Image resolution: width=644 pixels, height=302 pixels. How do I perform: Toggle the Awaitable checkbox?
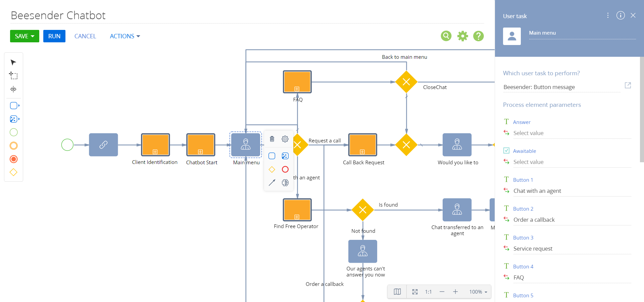click(506, 151)
